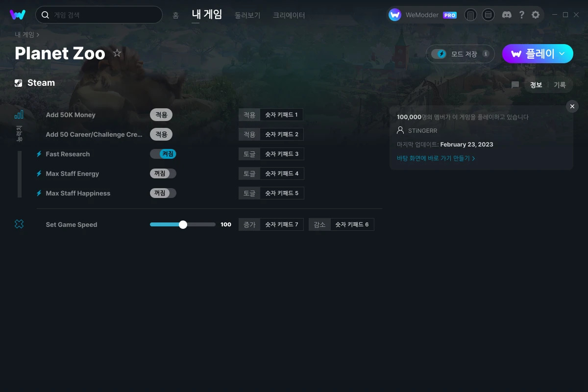Viewport: 588px width, 392px height.
Task: Click the Set Game Speed value 100
Action: [226, 224]
